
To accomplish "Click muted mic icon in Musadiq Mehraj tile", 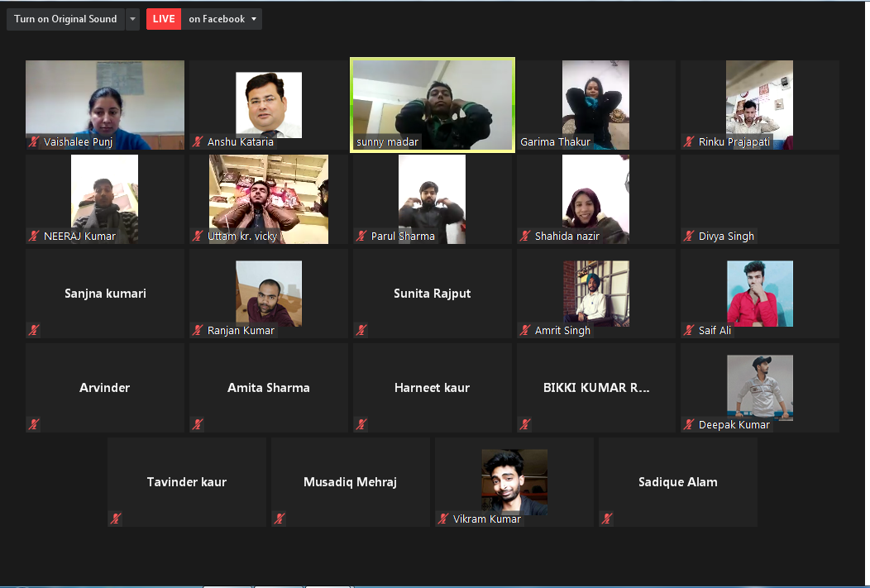I will click(x=279, y=519).
